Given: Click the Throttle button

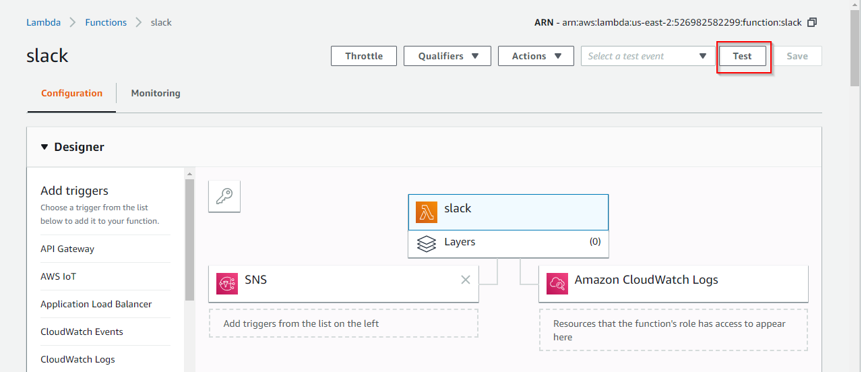Looking at the screenshot, I should 364,56.
